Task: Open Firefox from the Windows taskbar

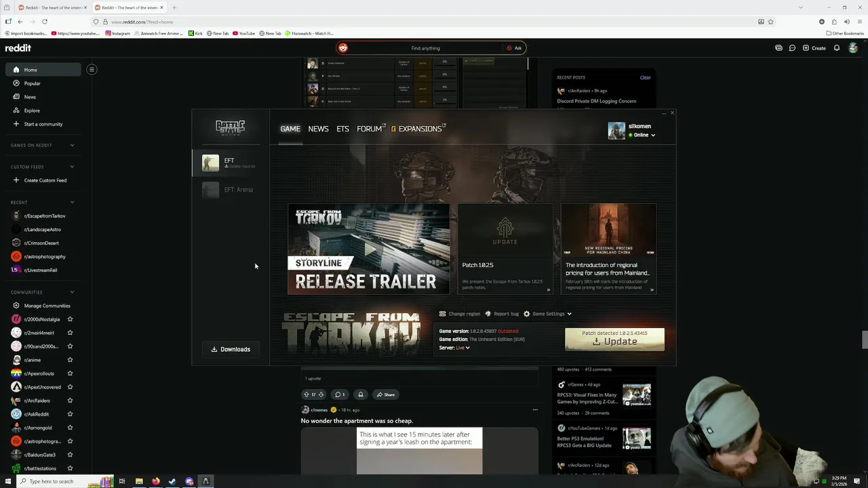Action: click(x=155, y=481)
